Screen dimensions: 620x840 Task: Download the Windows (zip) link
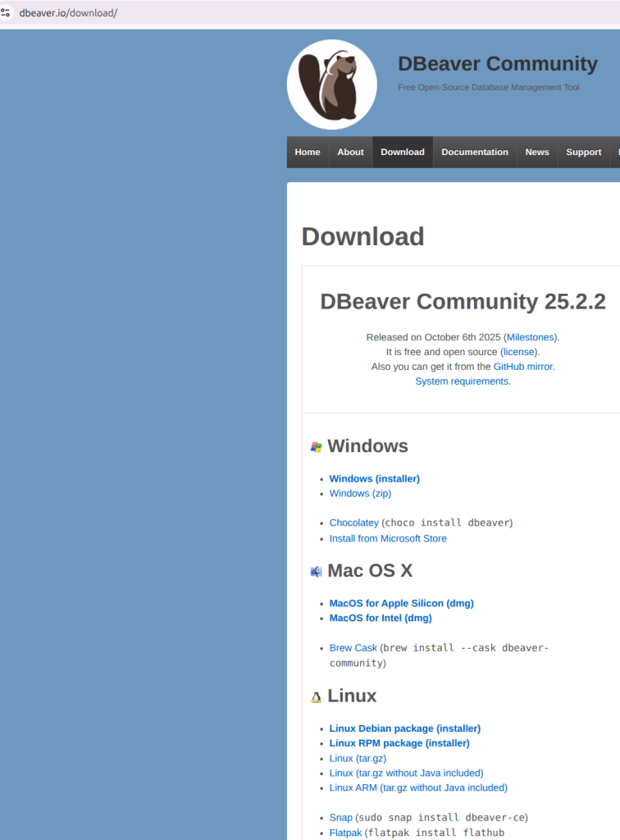[360, 493]
